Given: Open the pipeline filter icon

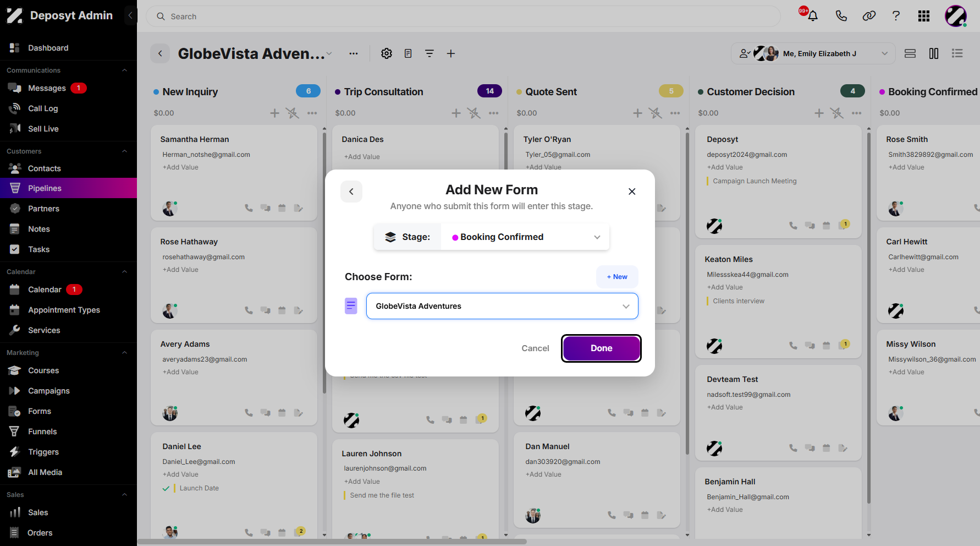Looking at the screenshot, I should tap(430, 53).
